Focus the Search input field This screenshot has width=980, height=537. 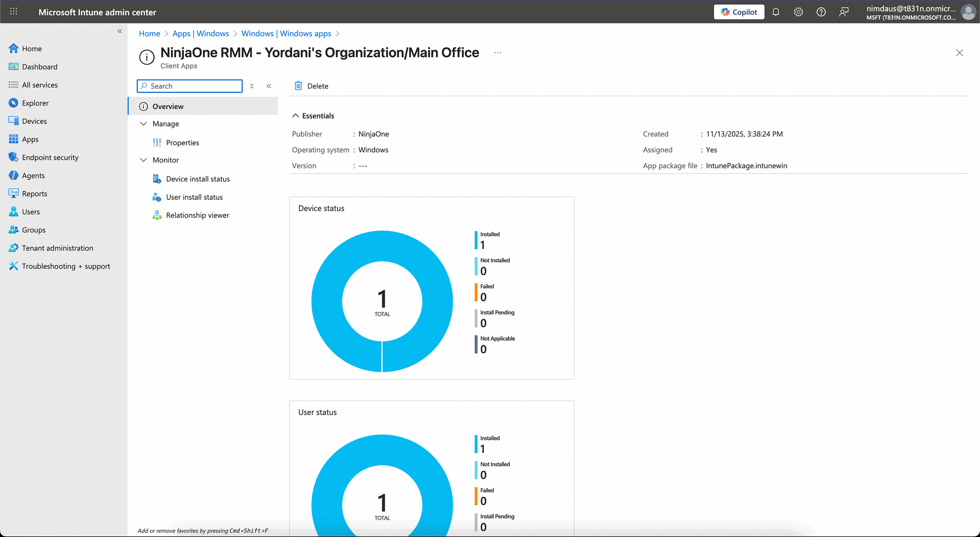[194, 86]
